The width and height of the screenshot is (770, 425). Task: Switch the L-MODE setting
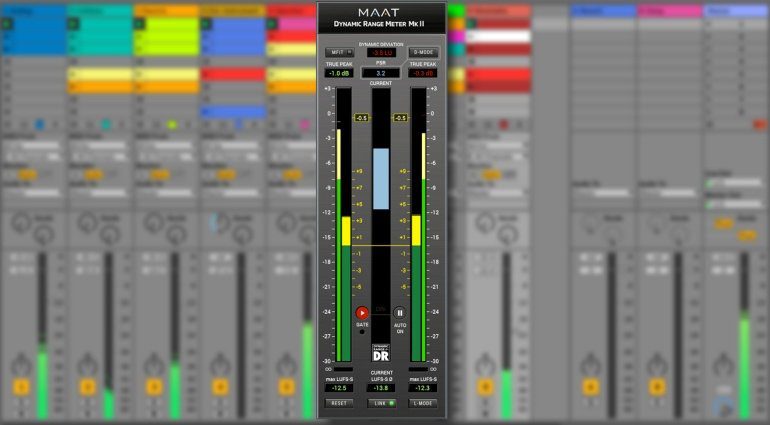tap(423, 403)
